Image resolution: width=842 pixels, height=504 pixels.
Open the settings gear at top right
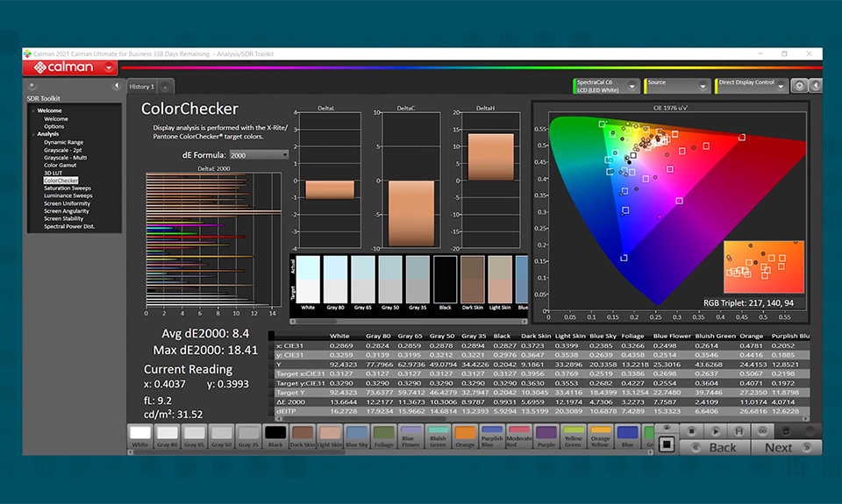pyautogui.click(x=799, y=86)
